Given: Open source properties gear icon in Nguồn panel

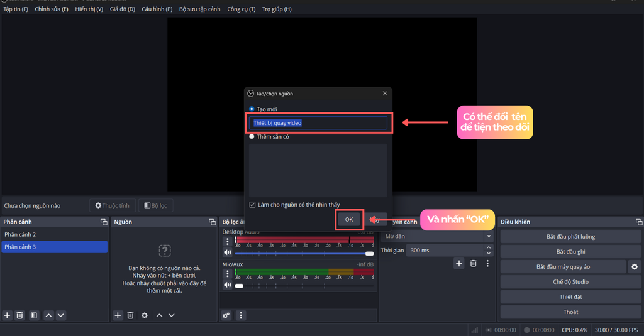Looking at the screenshot, I should [x=145, y=315].
